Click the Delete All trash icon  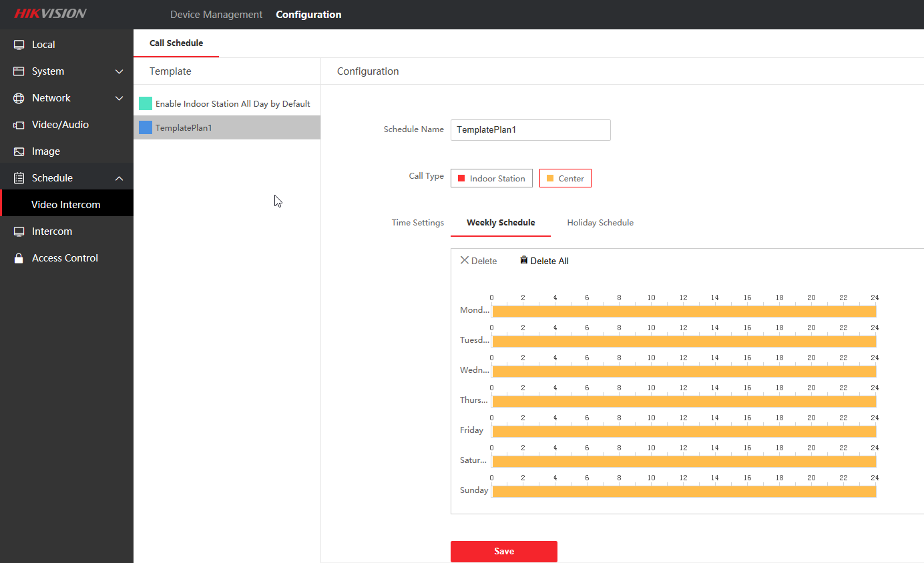tap(524, 260)
